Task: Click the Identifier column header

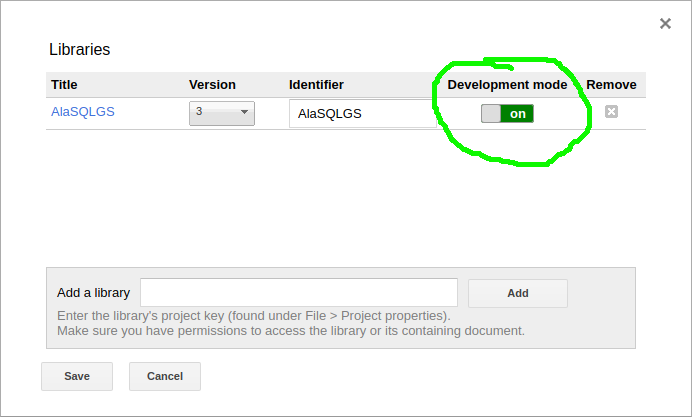Action: point(316,85)
